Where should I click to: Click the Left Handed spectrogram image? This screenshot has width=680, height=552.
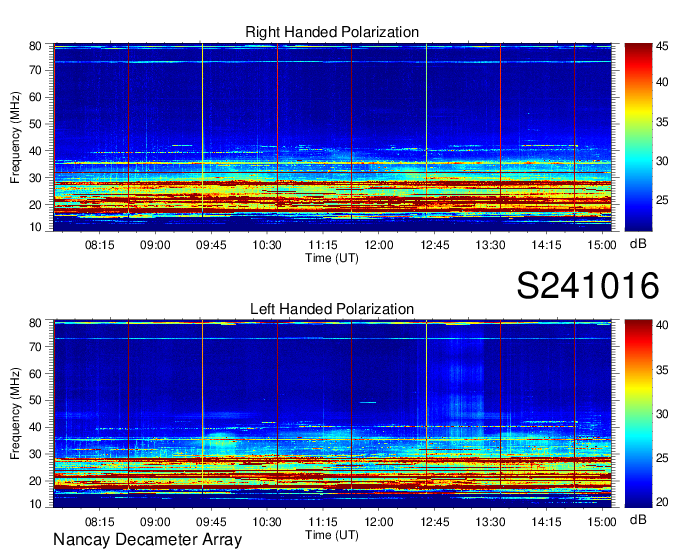[x=332, y=414]
